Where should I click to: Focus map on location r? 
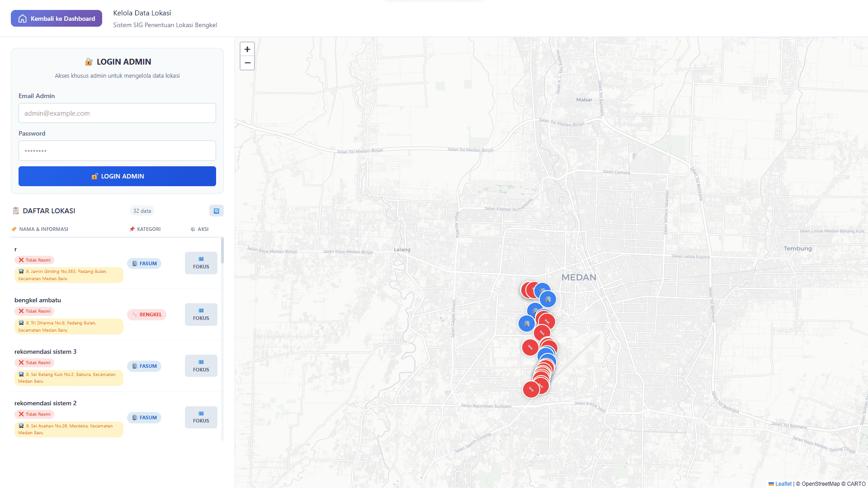(x=201, y=263)
